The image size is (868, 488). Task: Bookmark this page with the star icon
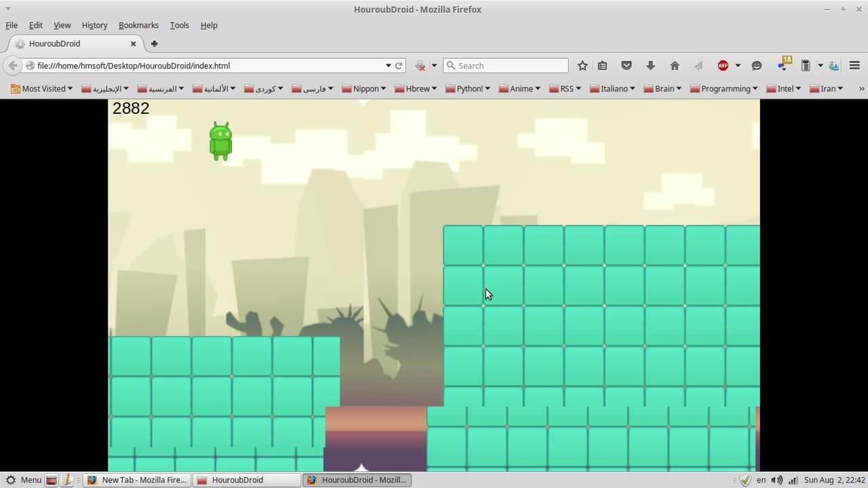[583, 66]
